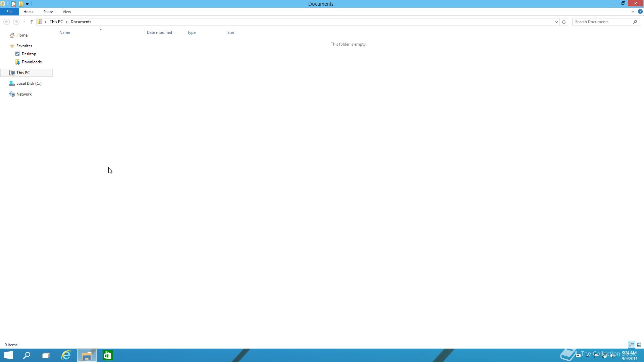Click the taskbar clock showing 9/9/2014
644x362 pixels.
tap(629, 356)
